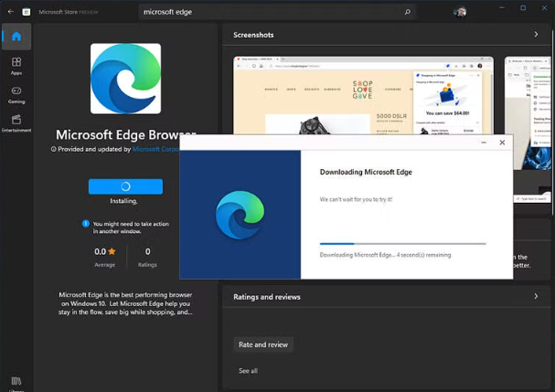Image resolution: width=555 pixels, height=392 pixels.
Task: Maximize the Microsoft Store window
Action: (x=523, y=8)
